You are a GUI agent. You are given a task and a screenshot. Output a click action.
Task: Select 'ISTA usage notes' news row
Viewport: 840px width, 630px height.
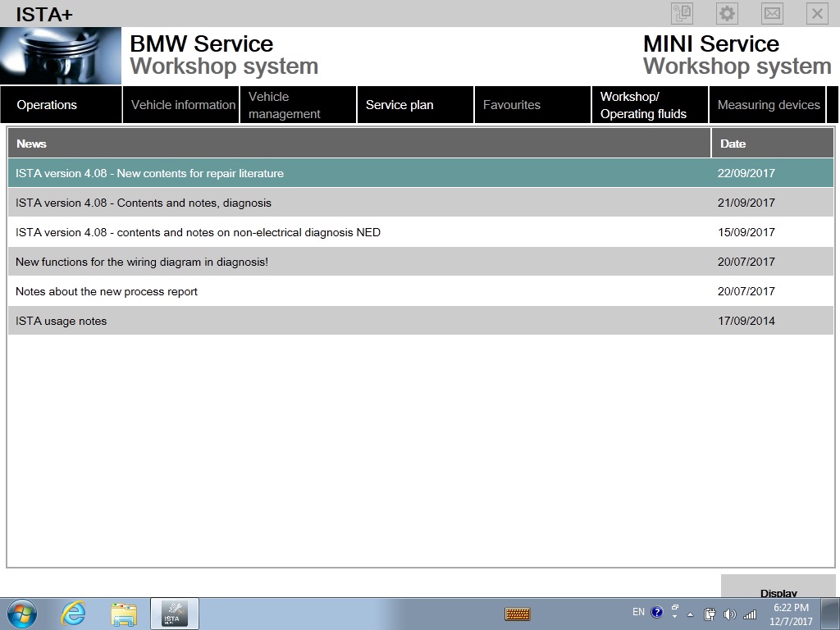421,321
